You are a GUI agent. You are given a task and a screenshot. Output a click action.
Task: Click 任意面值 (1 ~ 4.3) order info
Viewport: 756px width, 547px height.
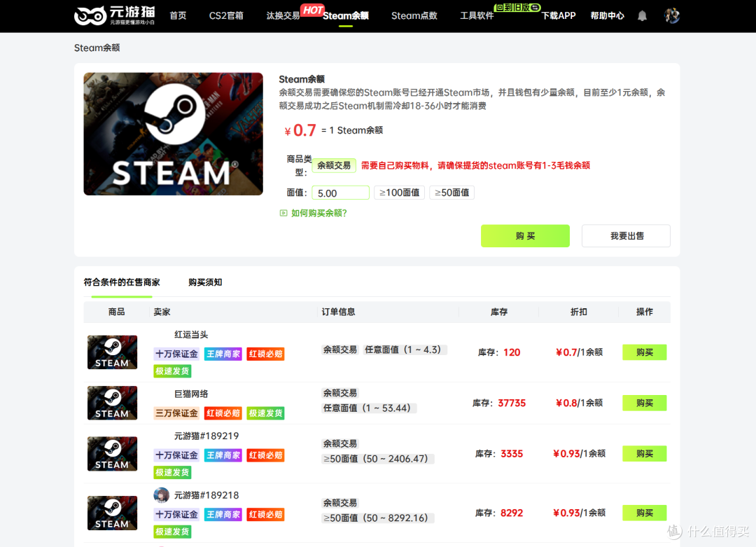click(x=404, y=349)
